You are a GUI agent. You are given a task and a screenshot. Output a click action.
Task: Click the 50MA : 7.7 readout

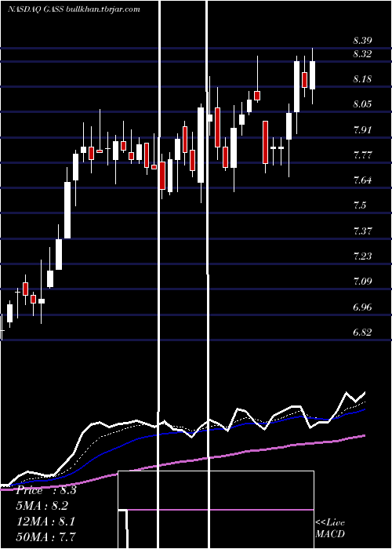coord(45,536)
